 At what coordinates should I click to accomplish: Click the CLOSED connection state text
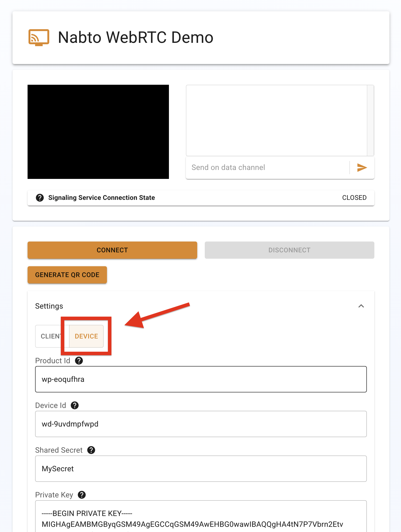coord(354,198)
